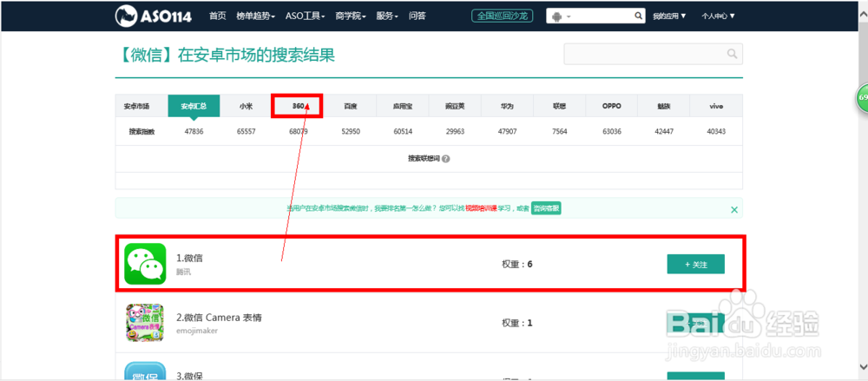Expand the 商学院 dropdown menu
868x381 pixels.
[351, 16]
